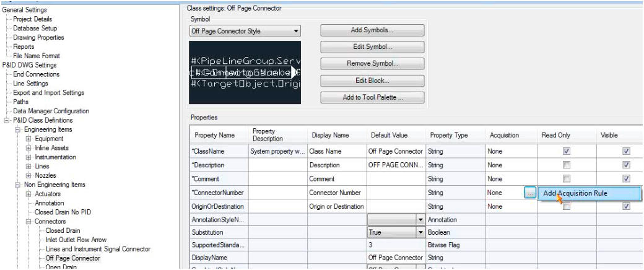Expand the Nozzles tree node
The width and height of the screenshot is (644, 270).
pyautogui.click(x=28, y=175)
